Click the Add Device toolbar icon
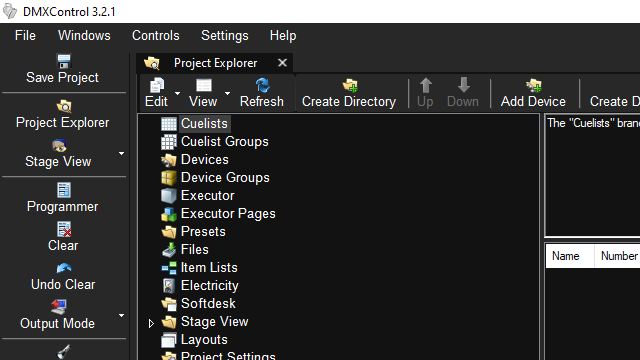The width and height of the screenshot is (640, 360). click(533, 86)
